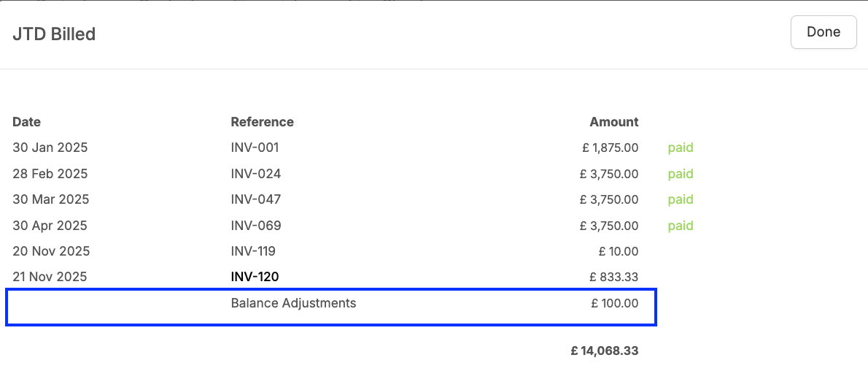This screenshot has width=868, height=371.
Task: Click the paid status for INV-069
Action: click(x=681, y=226)
